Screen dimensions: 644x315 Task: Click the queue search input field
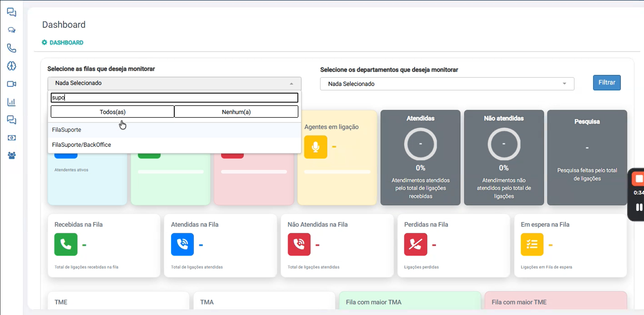coord(174,98)
